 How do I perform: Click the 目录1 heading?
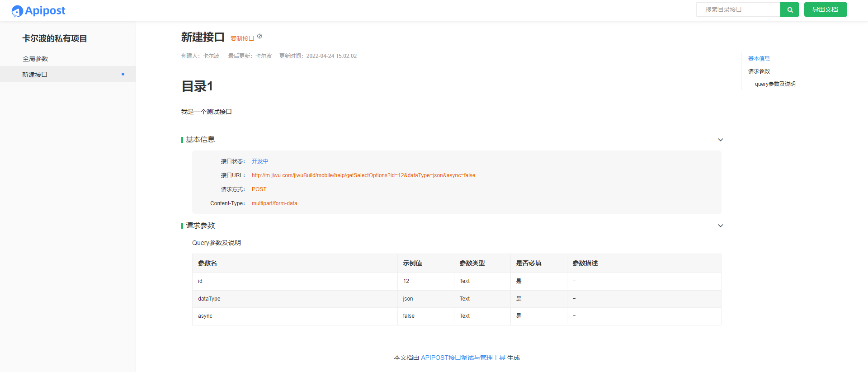point(197,86)
